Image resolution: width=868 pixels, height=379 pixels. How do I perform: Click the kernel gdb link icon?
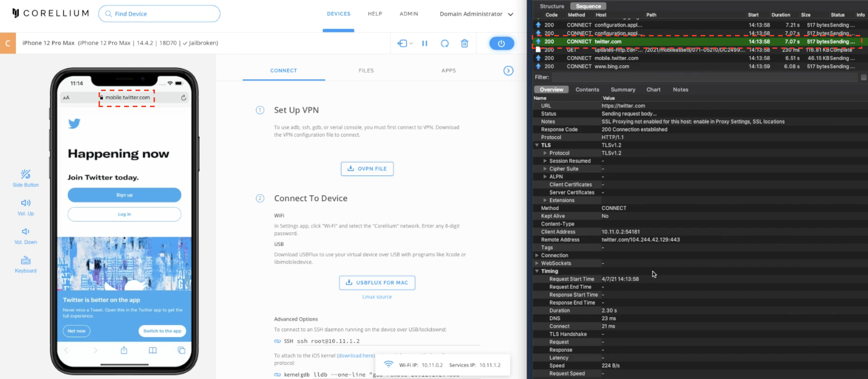[x=277, y=375]
